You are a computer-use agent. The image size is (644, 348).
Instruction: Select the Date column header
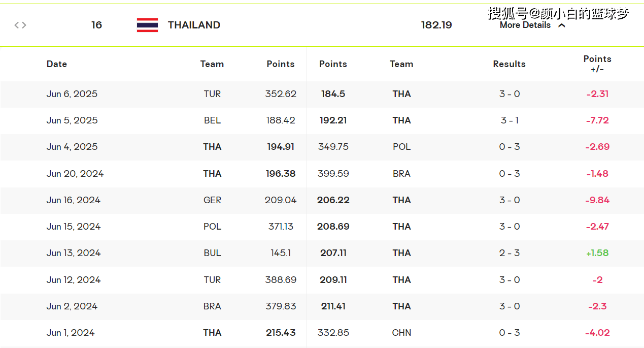click(57, 64)
